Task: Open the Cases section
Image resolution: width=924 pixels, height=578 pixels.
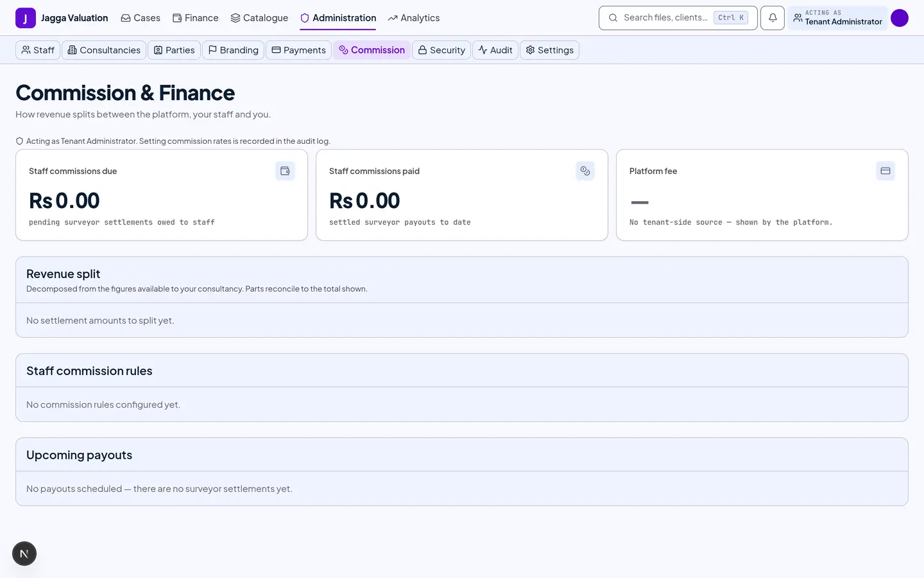Action: pyautogui.click(x=141, y=18)
